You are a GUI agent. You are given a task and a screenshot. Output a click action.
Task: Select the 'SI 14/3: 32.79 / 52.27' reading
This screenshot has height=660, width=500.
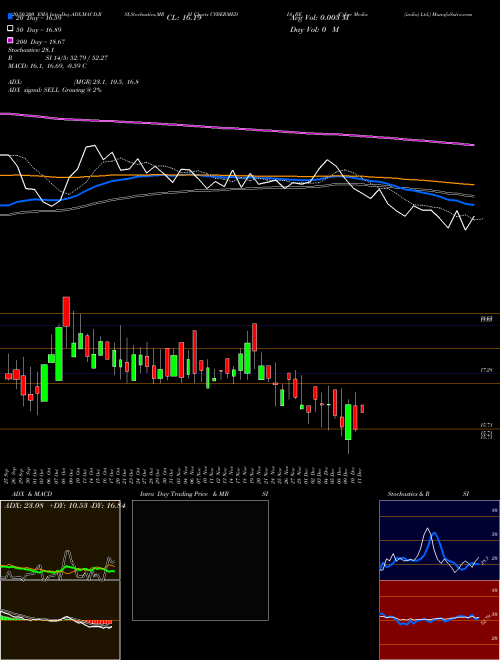[77, 58]
